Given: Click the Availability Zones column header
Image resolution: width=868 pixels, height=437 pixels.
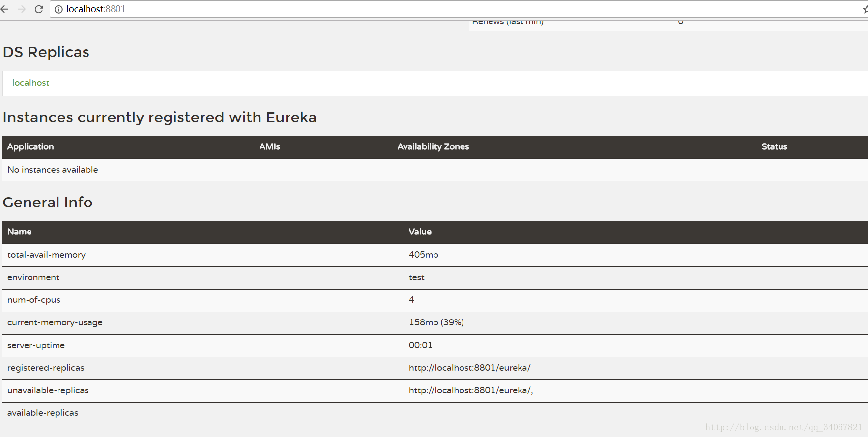Looking at the screenshot, I should coord(433,146).
